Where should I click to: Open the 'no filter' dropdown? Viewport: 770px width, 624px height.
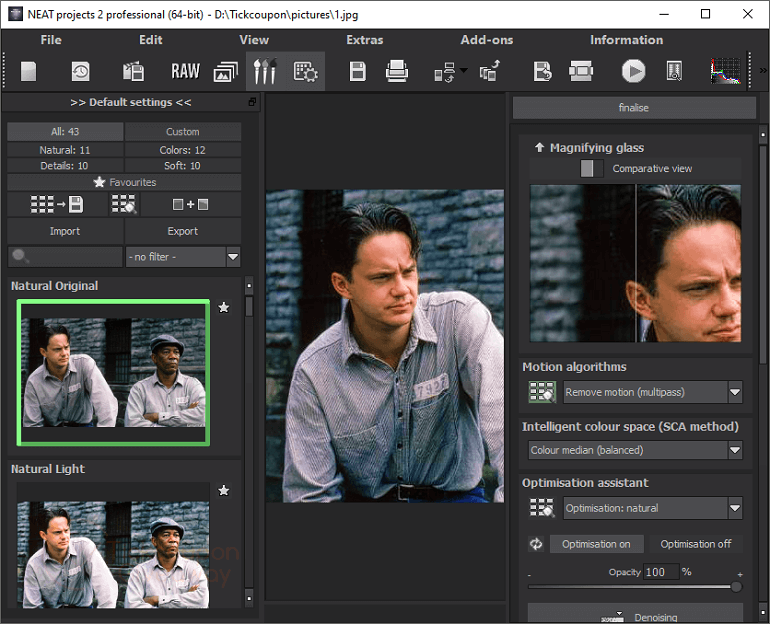tap(183, 257)
